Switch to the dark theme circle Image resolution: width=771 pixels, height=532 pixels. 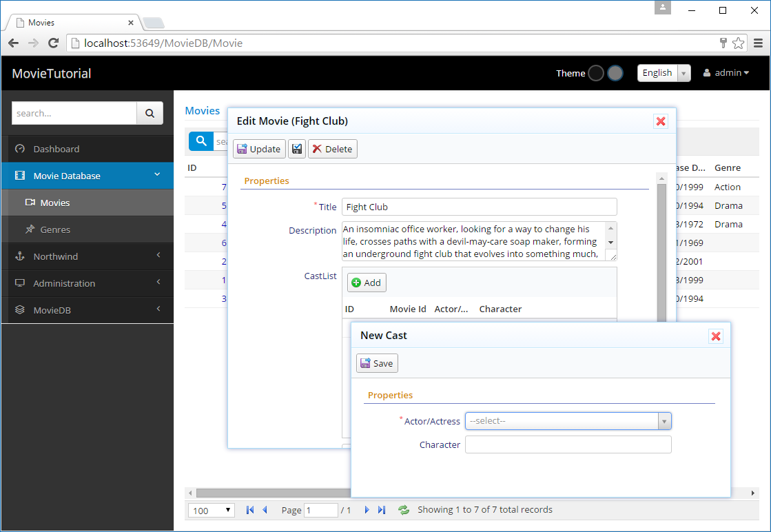coord(596,73)
